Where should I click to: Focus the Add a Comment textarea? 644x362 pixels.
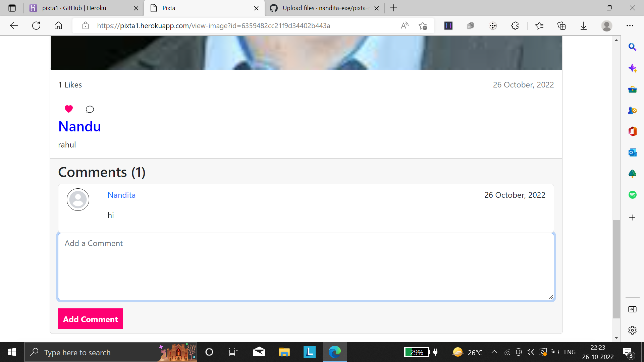(x=306, y=266)
